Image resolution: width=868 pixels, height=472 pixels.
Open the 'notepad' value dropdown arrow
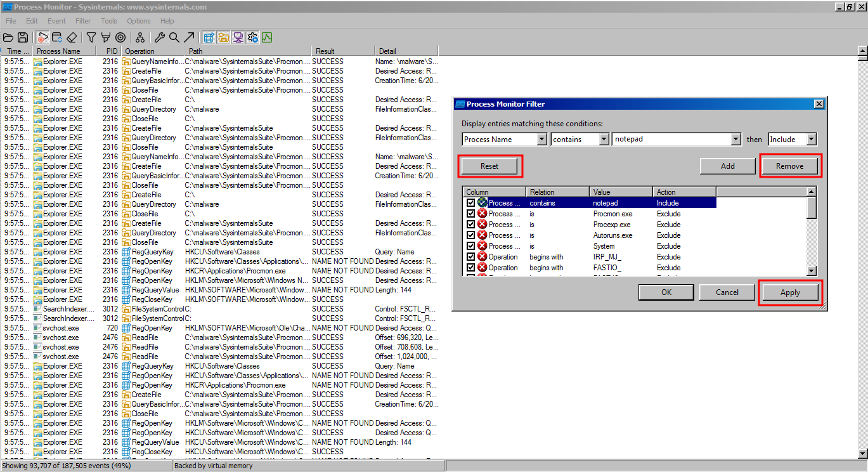click(735, 139)
